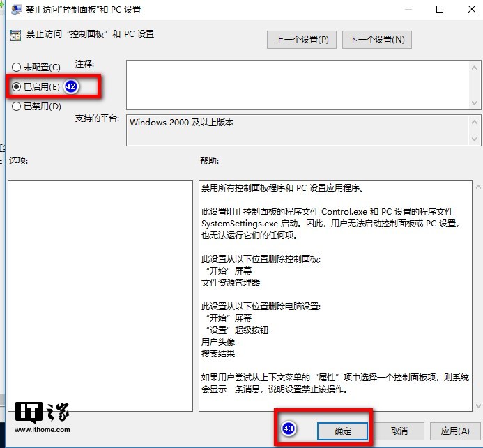Close the dialog with the X button
Screen dimensions: 483x448
(x=472, y=9)
